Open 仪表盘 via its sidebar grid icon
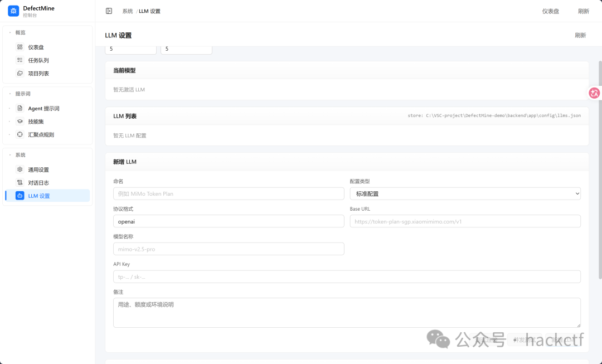The height and width of the screenshot is (364, 602). (x=20, y=47)
